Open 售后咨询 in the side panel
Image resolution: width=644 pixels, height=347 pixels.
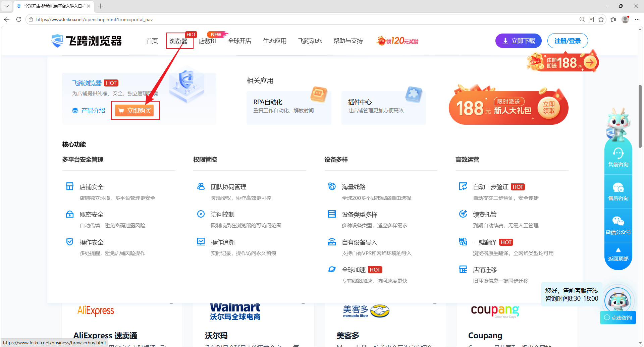[x=618, y=191]
